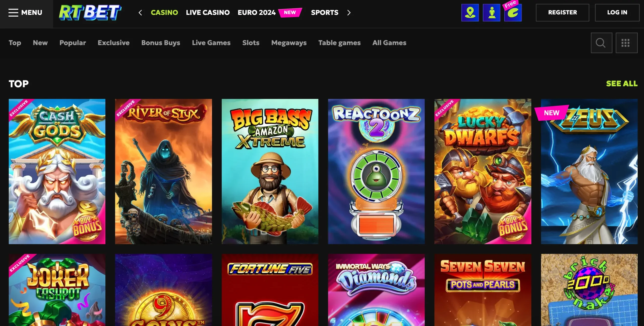The width and height of the screenshot is (644, 326).
Task: Select the All Games category tab
Action: (x=389, y=43)
